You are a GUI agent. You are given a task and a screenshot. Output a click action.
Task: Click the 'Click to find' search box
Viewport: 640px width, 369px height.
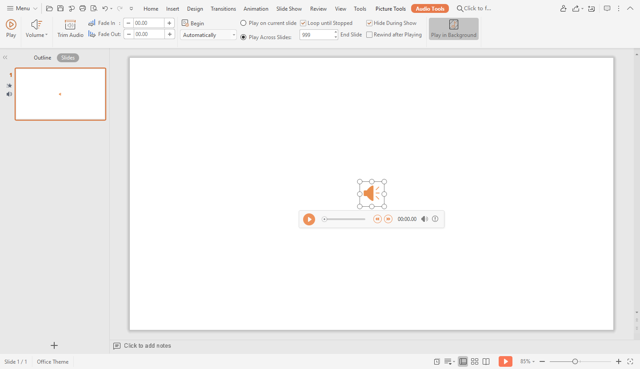pos(475,9)
